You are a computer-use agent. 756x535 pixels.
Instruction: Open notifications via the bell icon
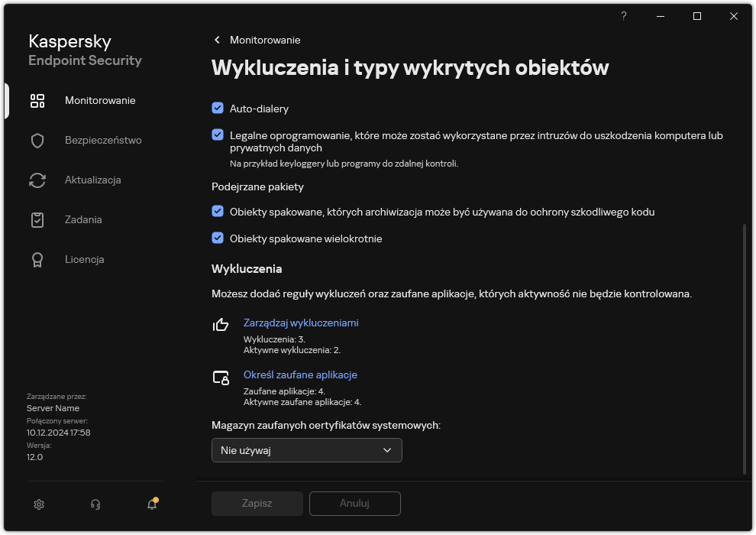pos(151,504)
